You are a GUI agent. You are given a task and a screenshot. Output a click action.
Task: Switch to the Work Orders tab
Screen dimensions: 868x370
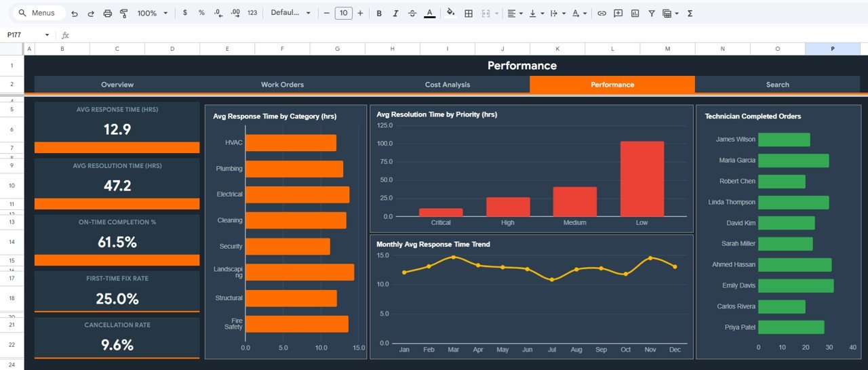point(282,85)
